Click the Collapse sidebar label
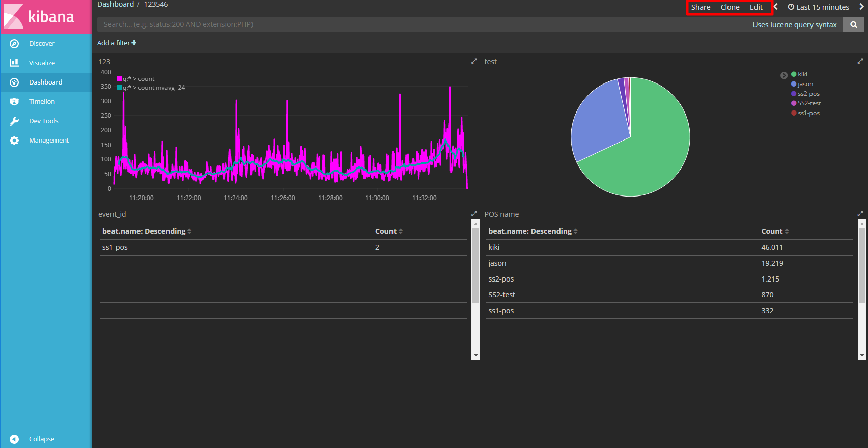This screenshot has width=868, height=448. pos(42,439)
